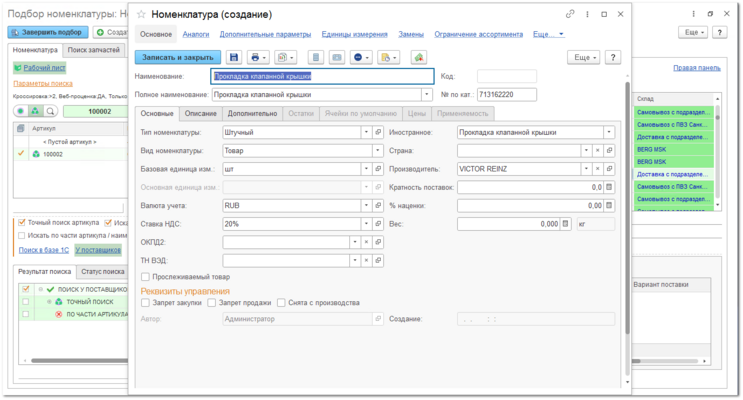This screenshot has height=400, width=743.
Task: Toggle checkbox for ПОИСК У ПОСТАВЩИКОВ row
Action: pos(26,289)
